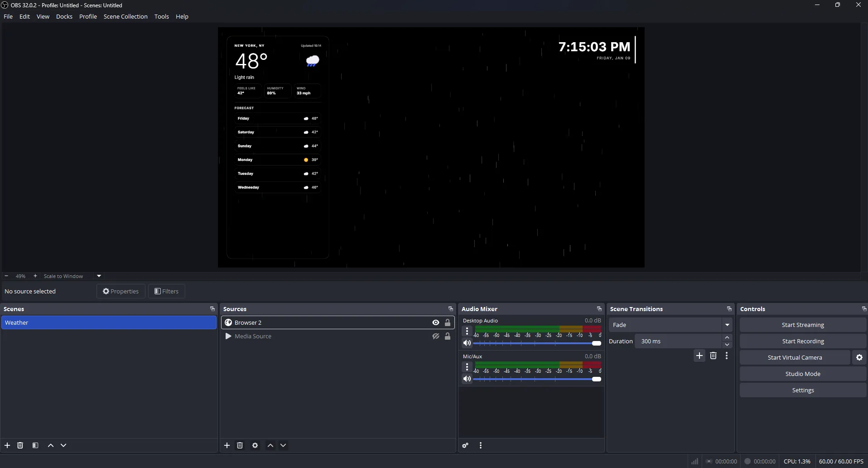Image resolution: width=868 pixels, height=468 pixels.
Task: Open advanced audio properties gear in Audio Mixer
Action: pos(465,445)
